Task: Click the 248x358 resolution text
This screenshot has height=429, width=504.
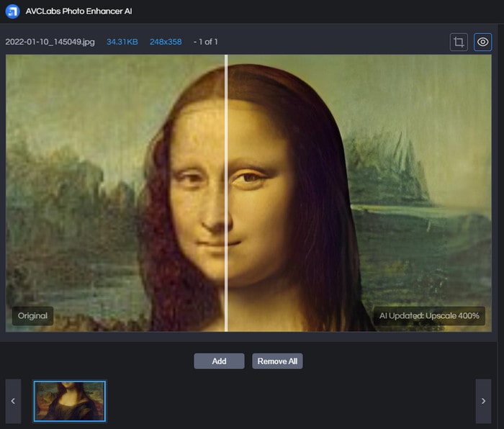Action: click(166, 42)
